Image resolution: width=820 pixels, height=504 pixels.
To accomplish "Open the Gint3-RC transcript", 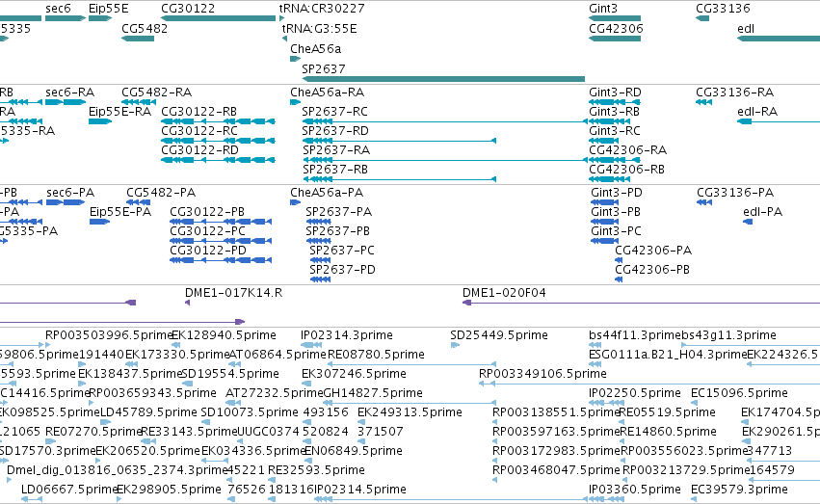I will 604,141.
